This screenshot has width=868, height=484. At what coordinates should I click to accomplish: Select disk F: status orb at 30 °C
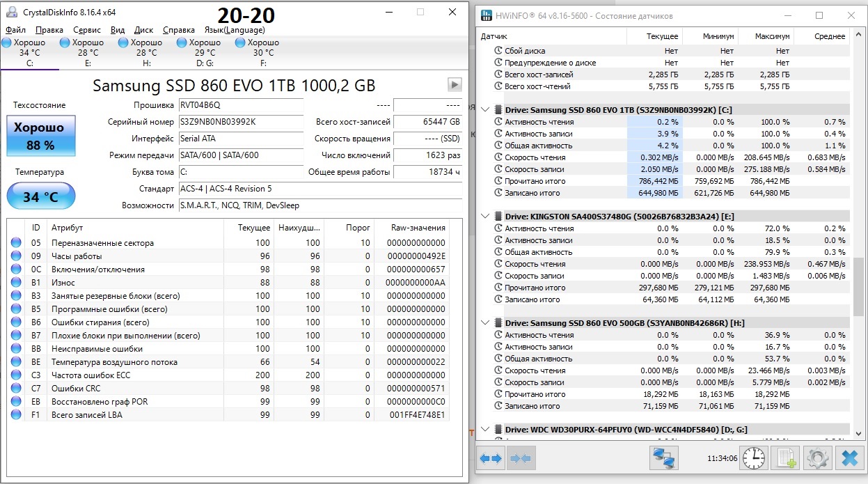(240, 42)
